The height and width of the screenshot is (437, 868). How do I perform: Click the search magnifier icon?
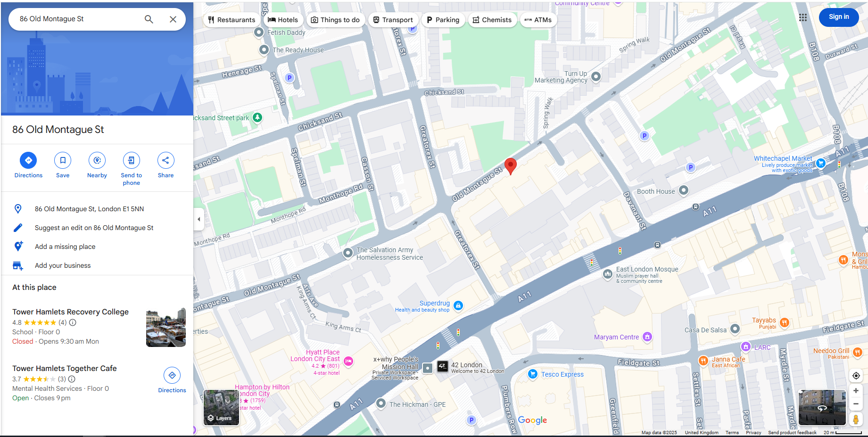pyautogui.click(x=149, y=19)
